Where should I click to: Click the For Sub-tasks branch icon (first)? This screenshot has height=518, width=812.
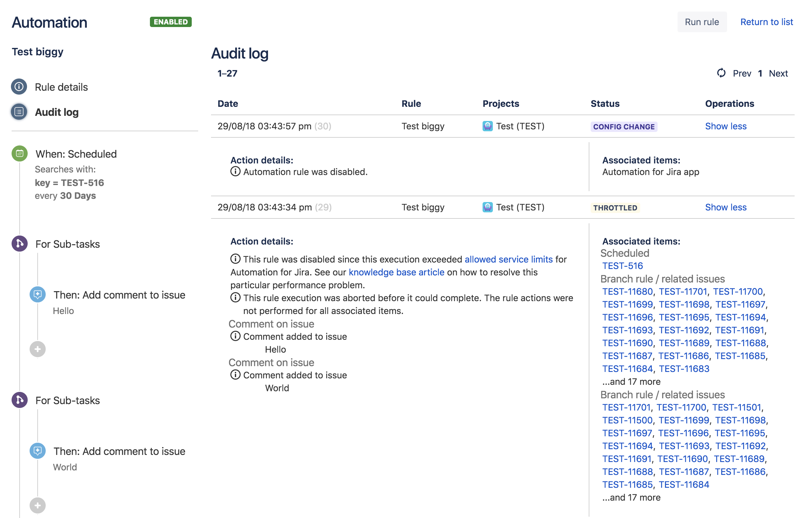20,243
